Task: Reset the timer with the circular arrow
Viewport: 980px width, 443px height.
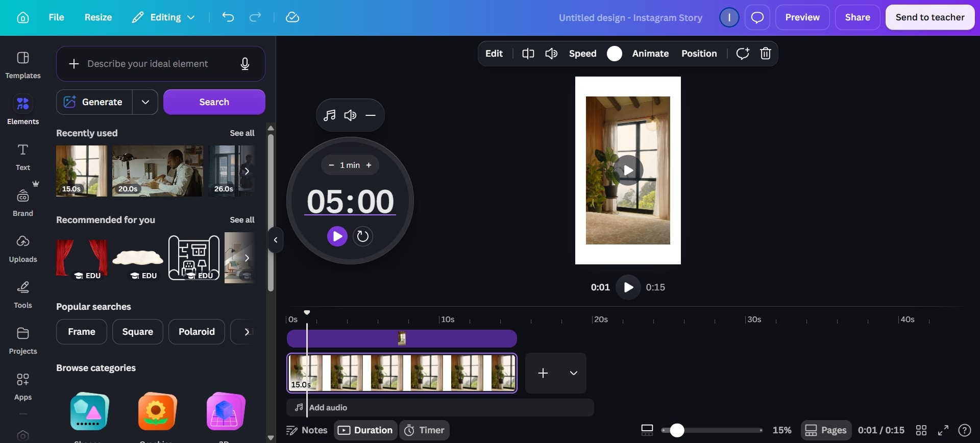Action: coord(362,236)
